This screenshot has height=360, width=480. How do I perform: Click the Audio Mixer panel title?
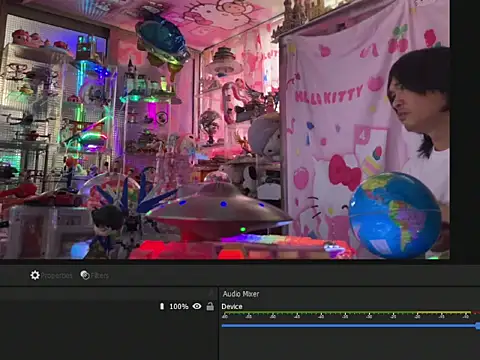pos(241,294)
